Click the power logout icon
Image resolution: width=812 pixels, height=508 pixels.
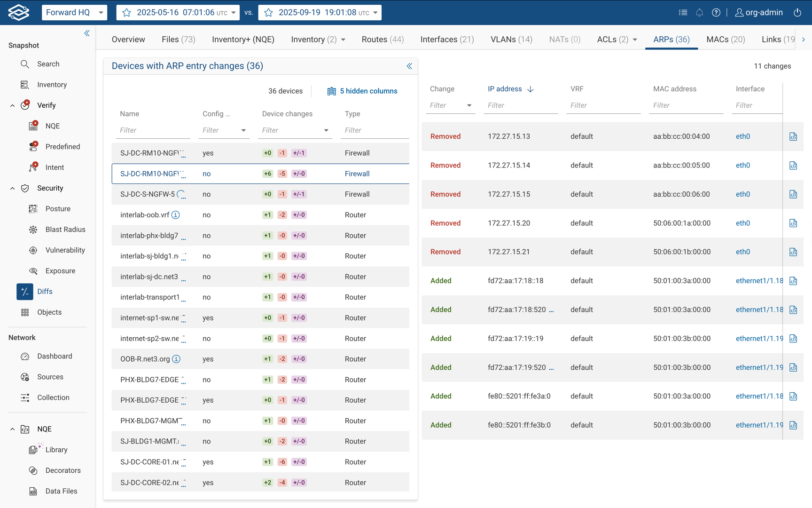[x=797, y=13]
